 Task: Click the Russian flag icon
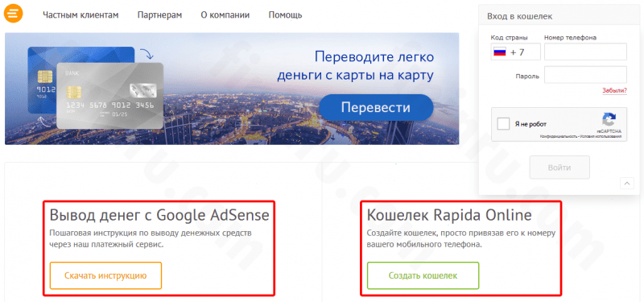point(499,52)
